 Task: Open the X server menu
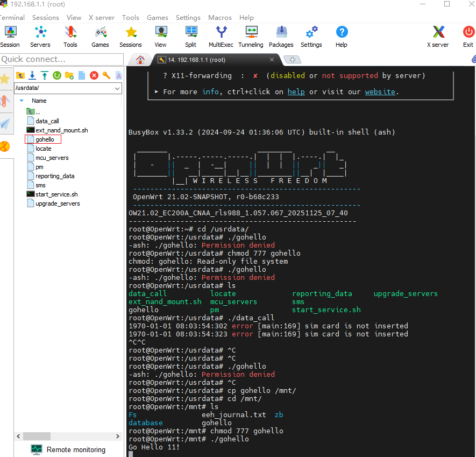point(102,18)
